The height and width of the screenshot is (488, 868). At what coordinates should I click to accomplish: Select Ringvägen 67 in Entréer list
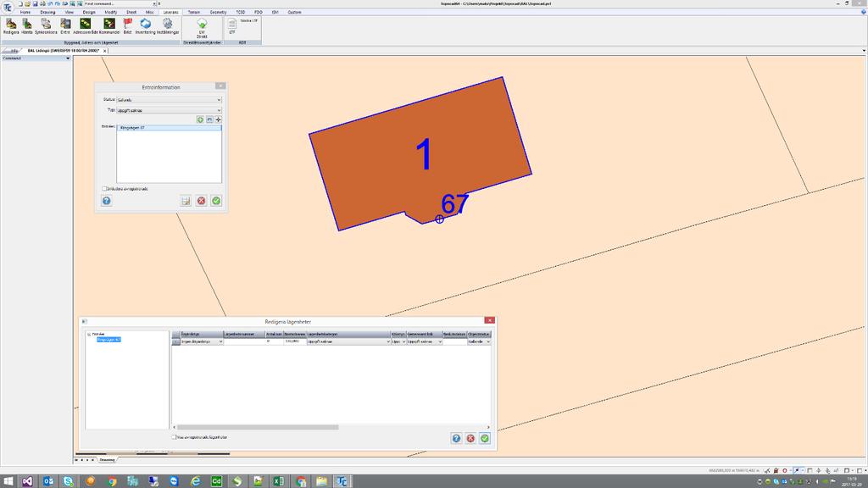(x=169, y=128)
